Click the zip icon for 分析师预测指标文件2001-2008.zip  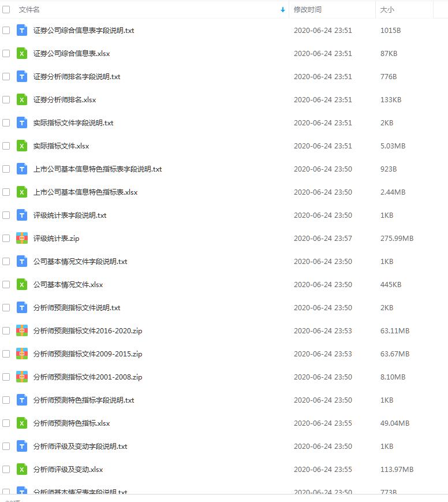[22, 377]
